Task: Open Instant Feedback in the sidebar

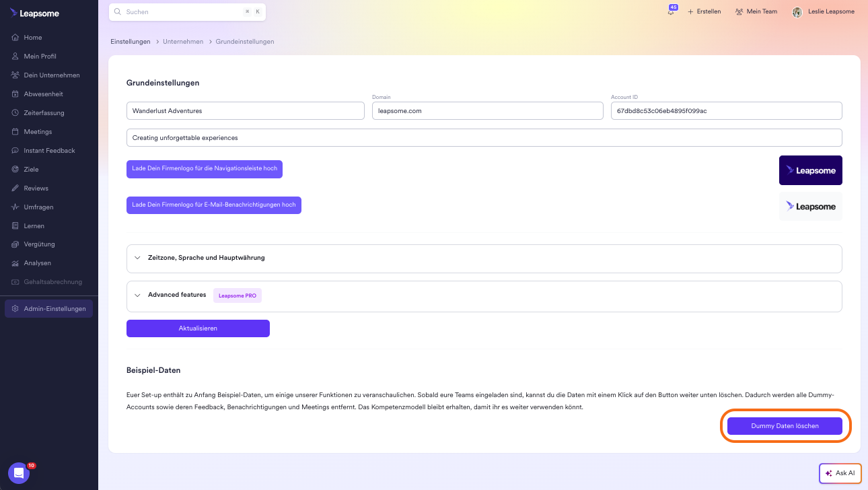Action: 48,151
